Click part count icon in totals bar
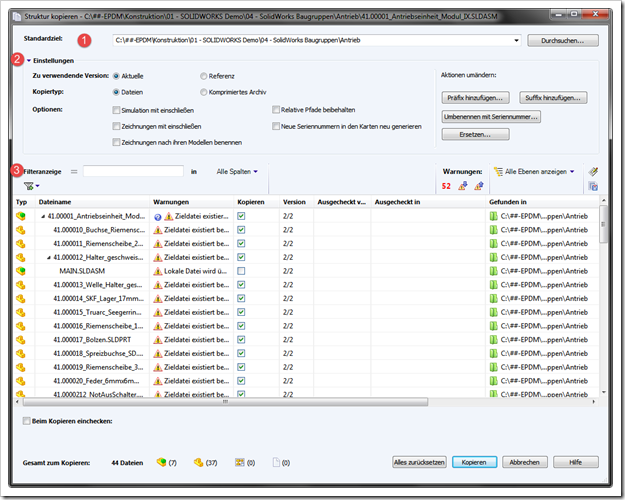 click(x=199, y=462)
